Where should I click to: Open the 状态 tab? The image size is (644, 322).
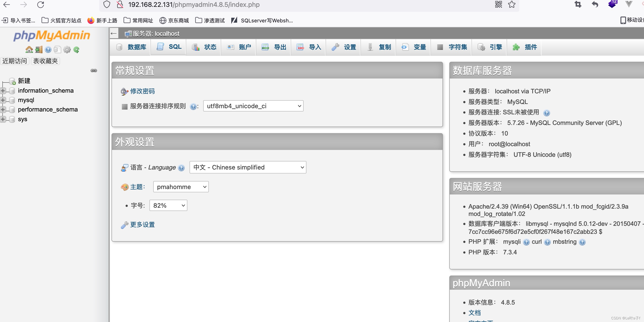[204, 47]
